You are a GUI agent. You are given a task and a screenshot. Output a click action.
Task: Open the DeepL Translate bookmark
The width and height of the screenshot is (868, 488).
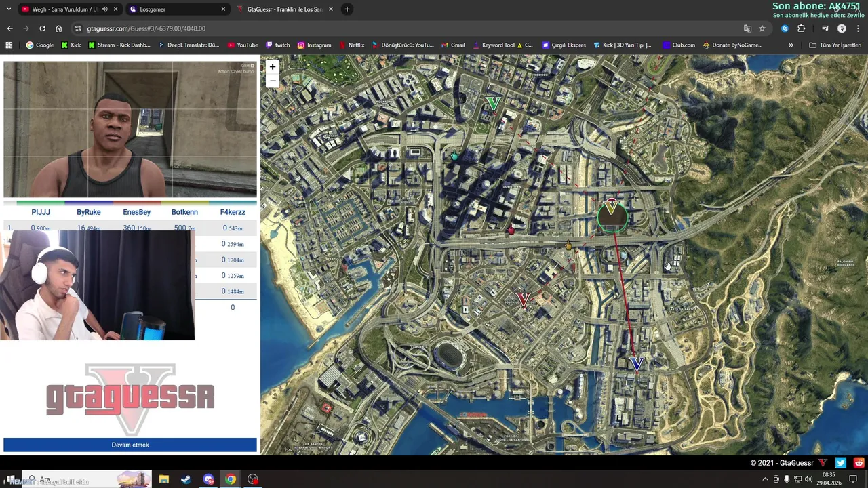pos(189,45)
